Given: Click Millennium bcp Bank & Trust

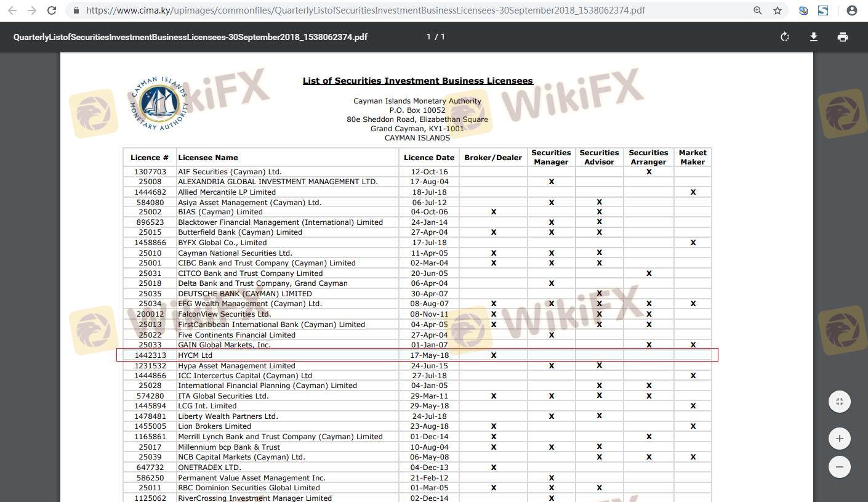Looking at the screenshot, I should tap(229, 447).
